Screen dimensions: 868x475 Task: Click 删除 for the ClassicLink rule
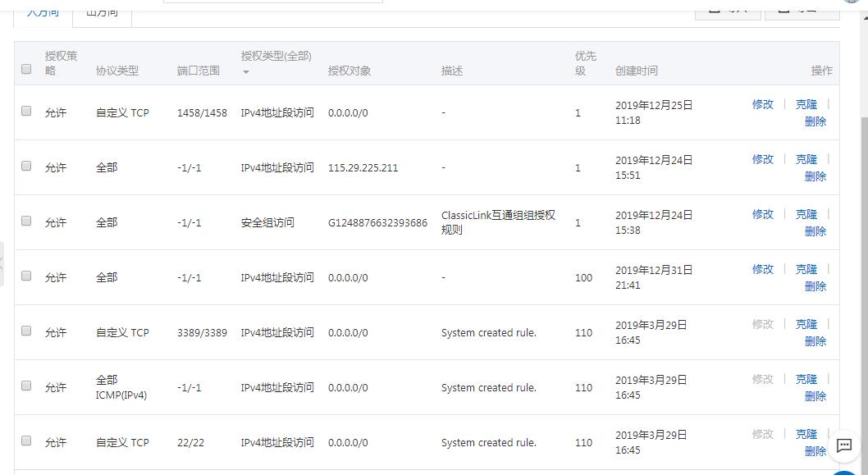pyautogui.click(x=815, y=231)
